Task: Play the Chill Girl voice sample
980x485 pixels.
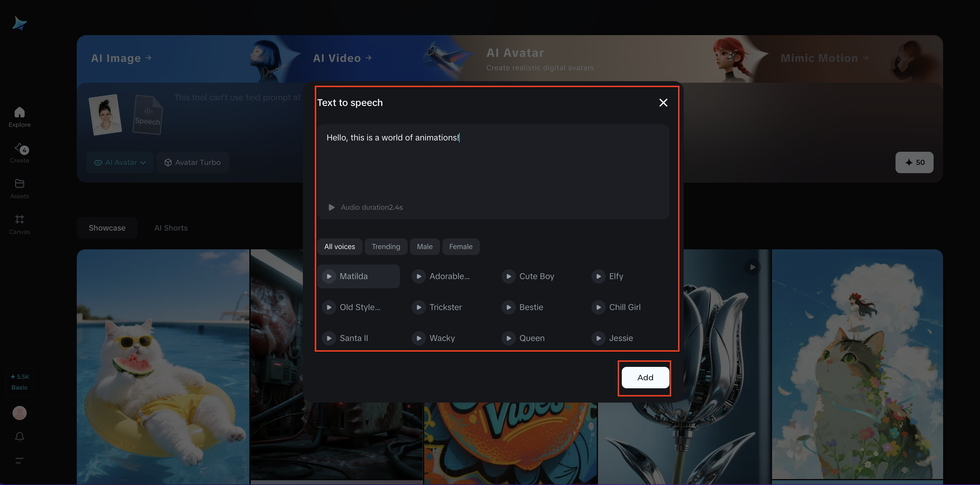Action: (x=598, y=307)
